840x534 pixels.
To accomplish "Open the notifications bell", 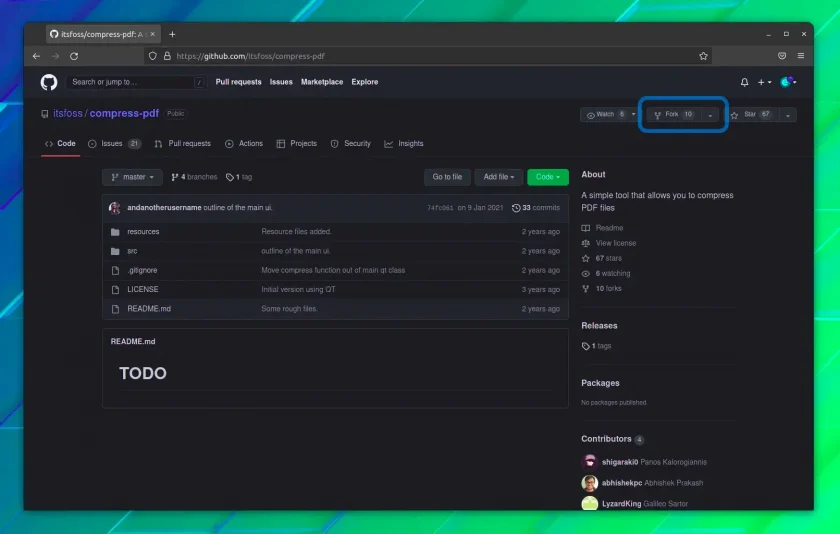I will 744,82.
